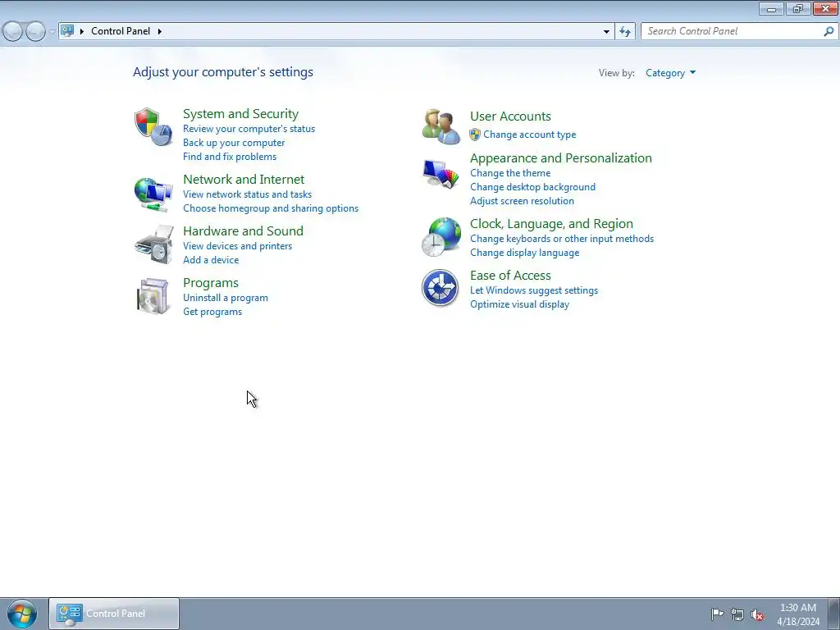This screenshot has width=840, height=630.
Task: Expand the arrow after Control Panel in the breadcrumb
Action: pyautogui.click(x=160, y=31)
